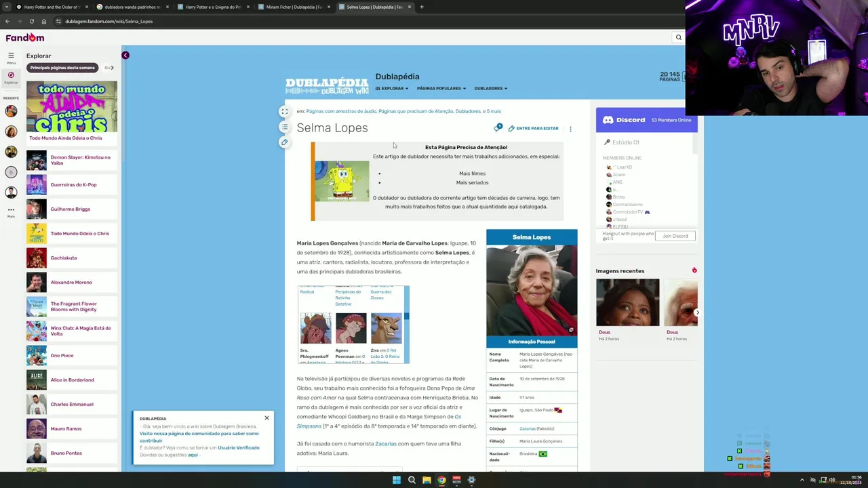This screenshot has height=488, width=868.
Task: Switch to Chrome in the taskbar
Action: coord(441,480)
